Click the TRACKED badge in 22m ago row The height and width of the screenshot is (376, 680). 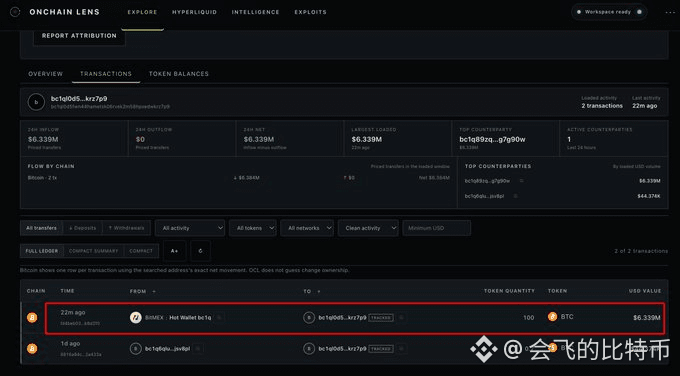click(x=381, y=317)
